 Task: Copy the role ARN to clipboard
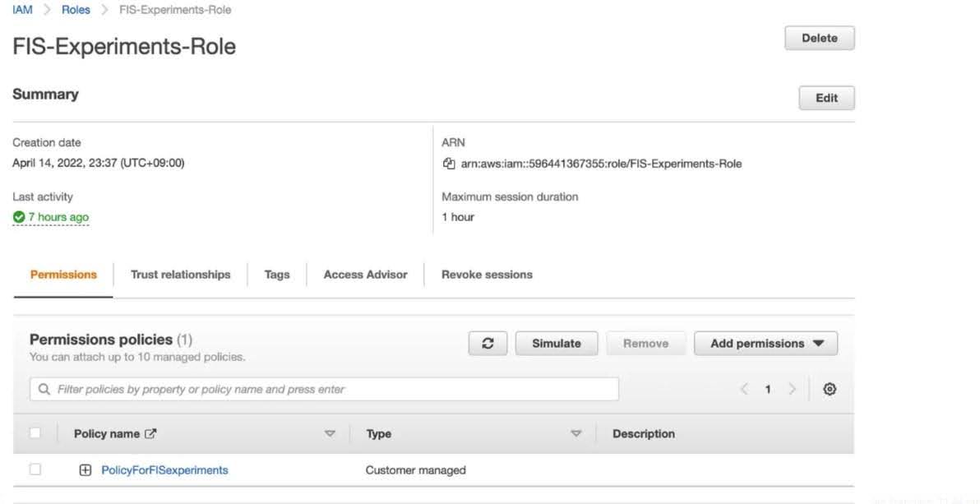(x=449, y=163)
